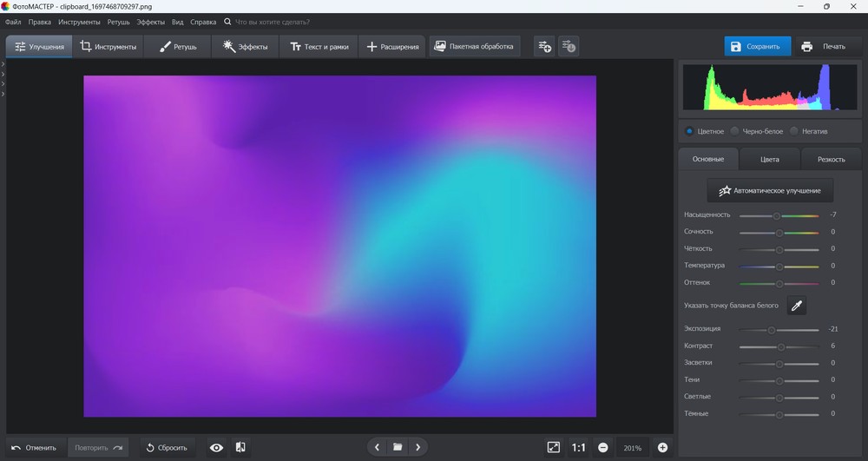868x461 pixels.
Task: Switch to the Цвета tab
Action: pyautogui.click(x=769, y=160)
